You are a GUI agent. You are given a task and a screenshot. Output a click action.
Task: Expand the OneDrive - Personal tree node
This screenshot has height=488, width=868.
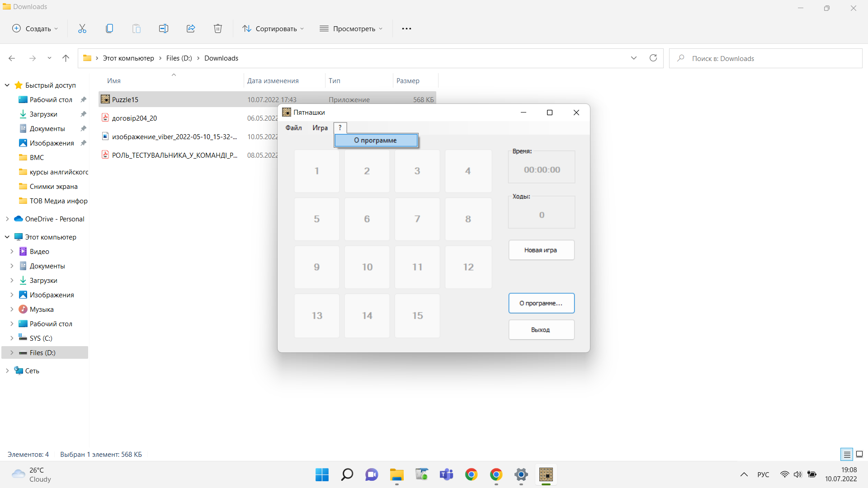[7, 219]
